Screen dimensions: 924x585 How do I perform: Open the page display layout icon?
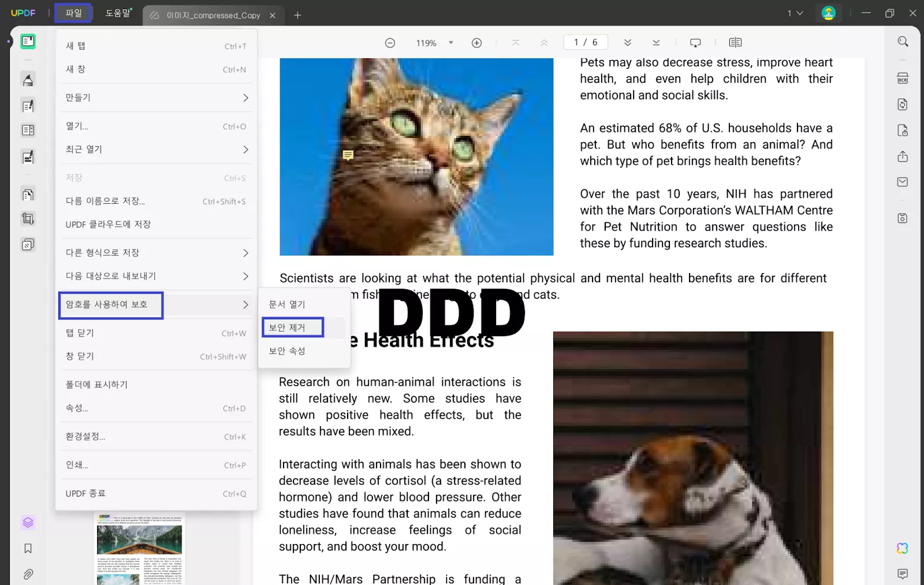point(735,43)
